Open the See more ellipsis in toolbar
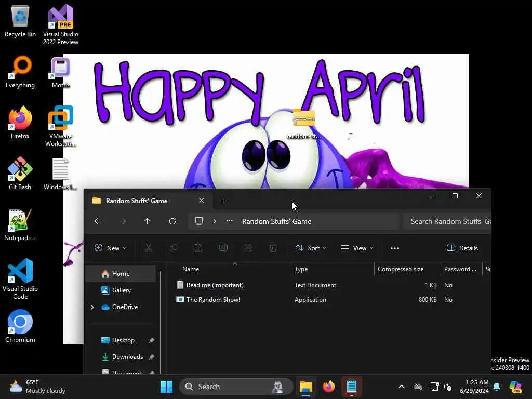The width and height of the screenshot is (532, 399). 395,248
